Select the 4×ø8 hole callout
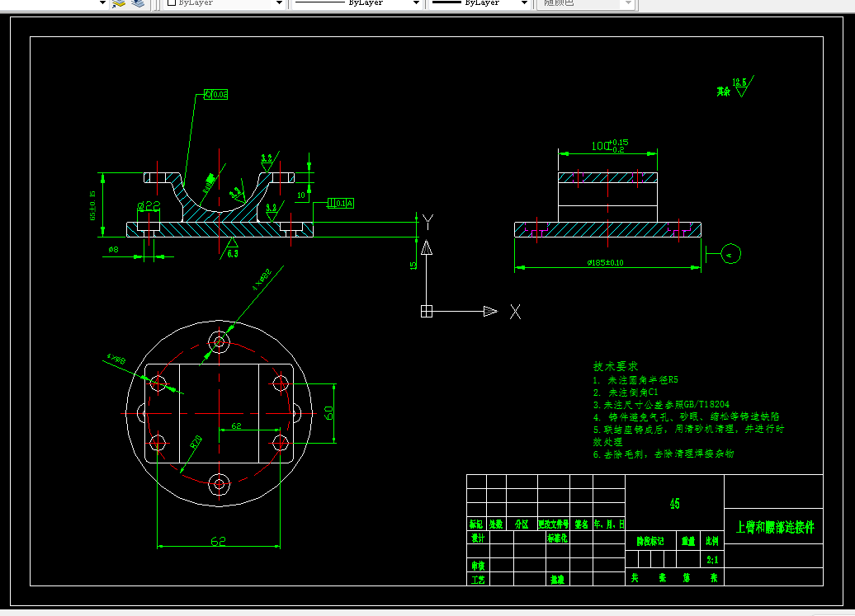Image resolution: width=855 pixels, height=616 pixels. tap(116, 360)
